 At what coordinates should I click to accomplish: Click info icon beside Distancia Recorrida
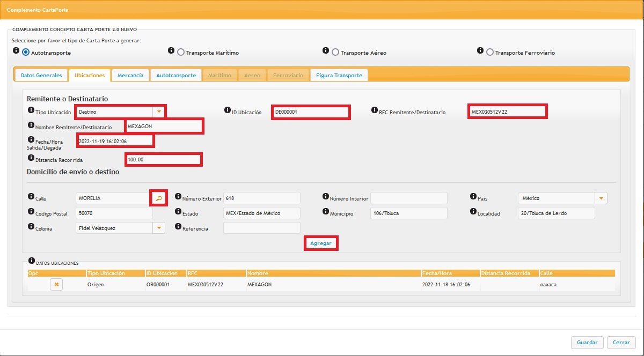(31, 158)
